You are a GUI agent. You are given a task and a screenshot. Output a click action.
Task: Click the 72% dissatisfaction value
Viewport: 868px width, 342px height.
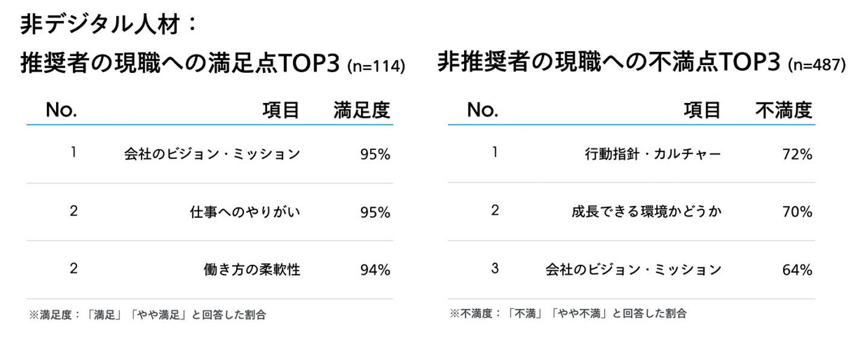pos(797,155)
